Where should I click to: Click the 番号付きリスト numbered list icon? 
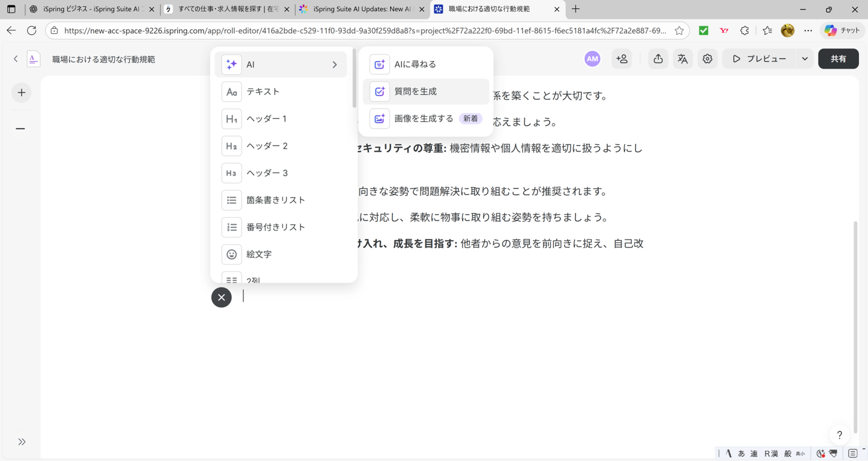(x=231, y=227)
